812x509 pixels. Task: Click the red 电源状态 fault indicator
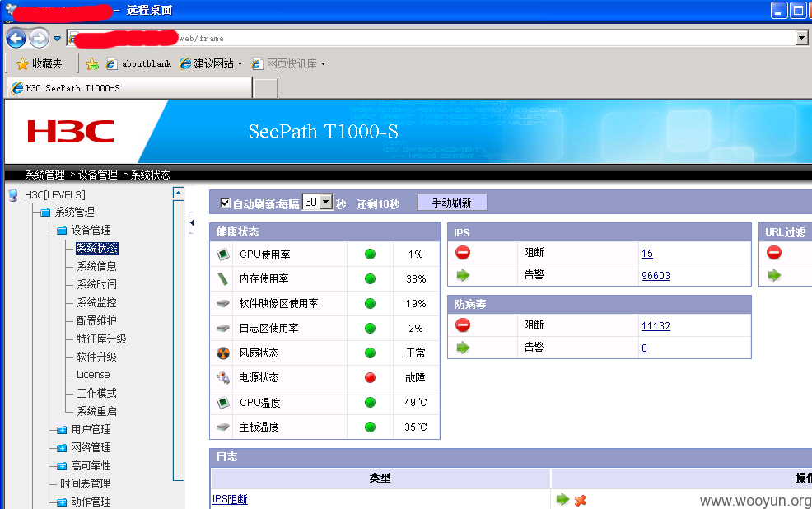(370, 377)
